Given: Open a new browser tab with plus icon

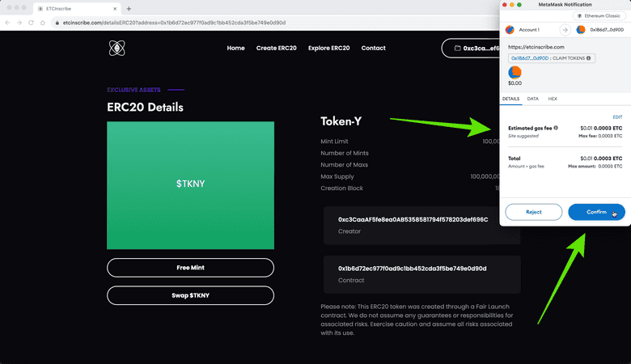Looking at the screenshot, I should 129,8.
